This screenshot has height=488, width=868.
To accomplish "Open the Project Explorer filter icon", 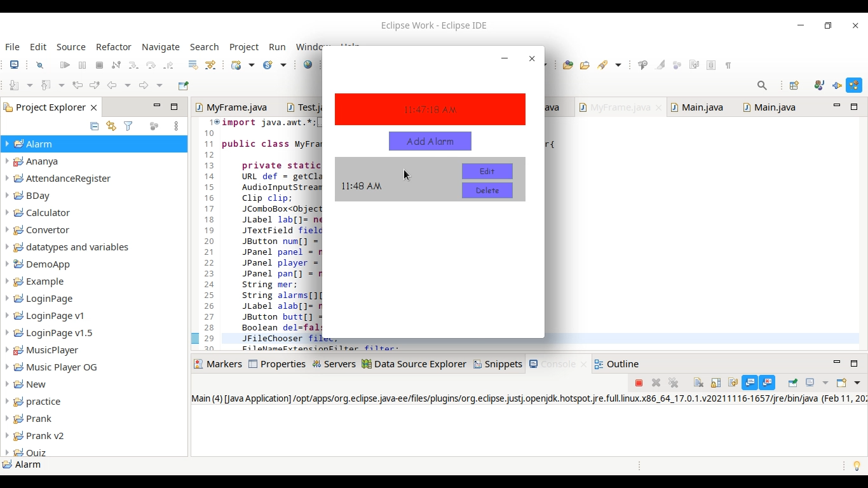I will pos(128,126).
